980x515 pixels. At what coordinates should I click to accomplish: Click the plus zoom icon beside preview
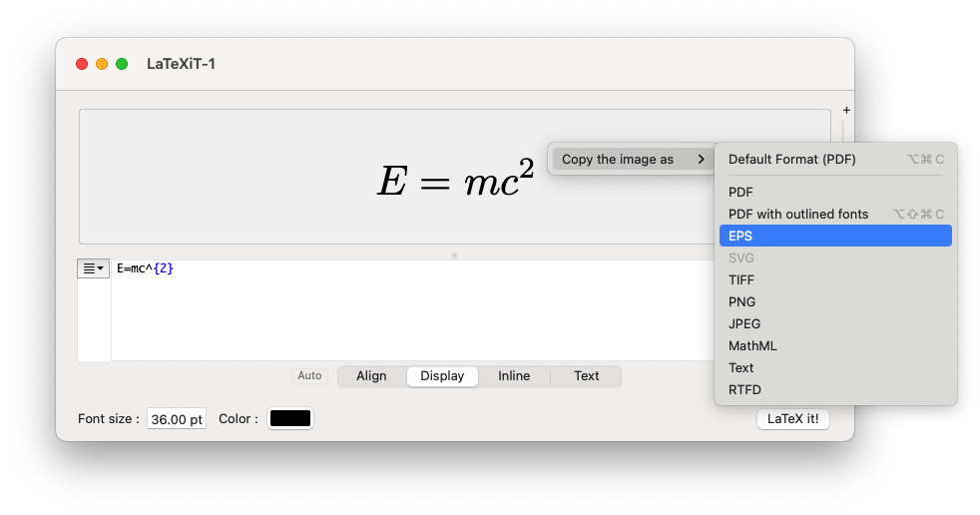[x=846, y=110]
